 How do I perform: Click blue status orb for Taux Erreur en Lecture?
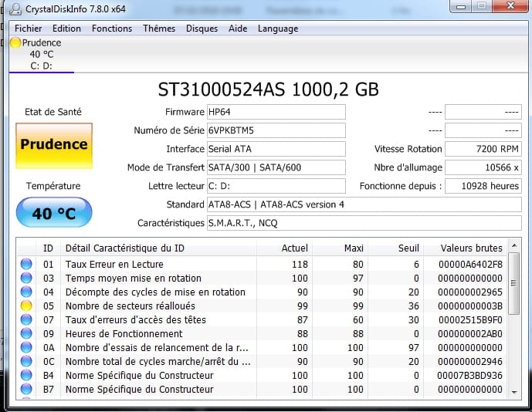[x=26, y=265]
